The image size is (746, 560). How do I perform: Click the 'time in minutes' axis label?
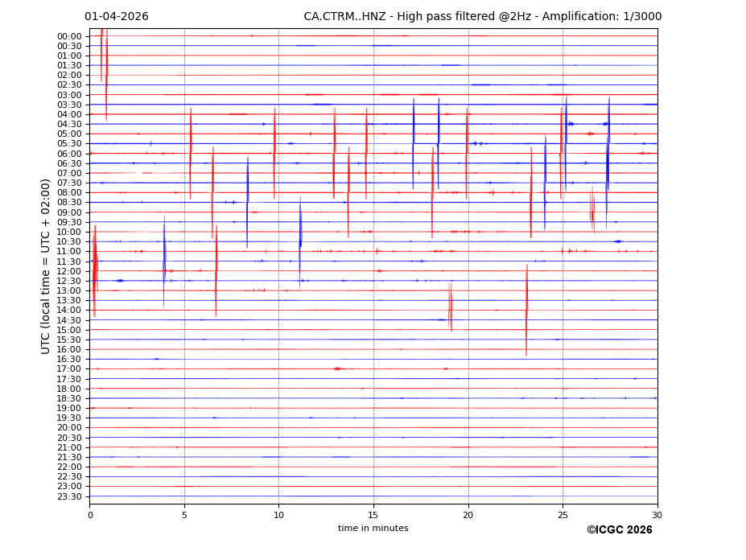click(x=373, y=529)
